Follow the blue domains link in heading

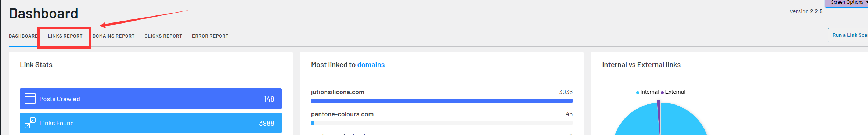(x=371, y=65)
